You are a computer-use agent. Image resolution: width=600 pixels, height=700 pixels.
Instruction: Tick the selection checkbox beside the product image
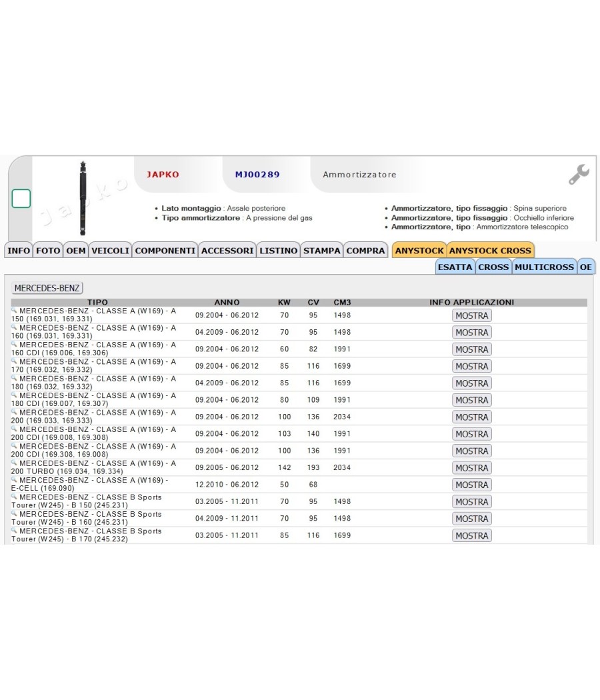tap(21, 199)
